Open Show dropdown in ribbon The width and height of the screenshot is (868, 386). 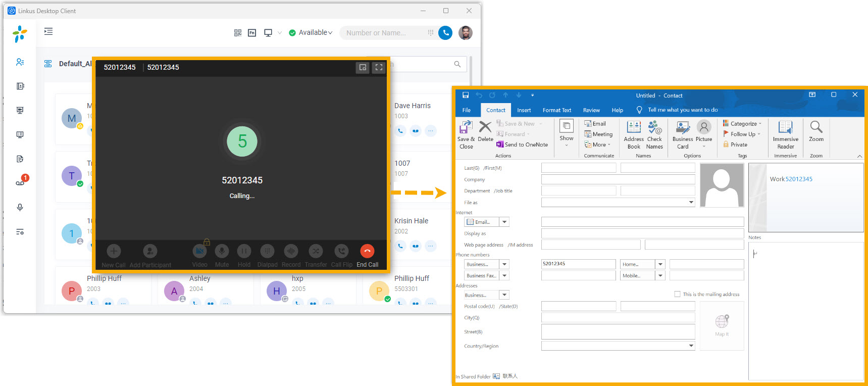coord(567,133)
